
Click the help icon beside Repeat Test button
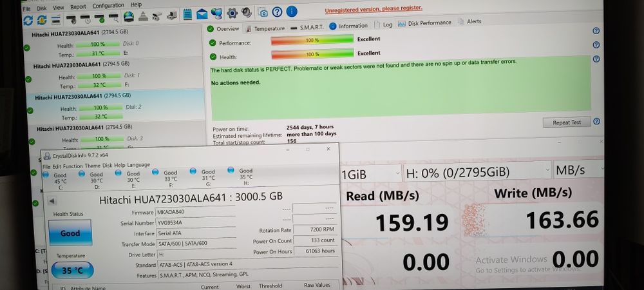click(596, 121)
